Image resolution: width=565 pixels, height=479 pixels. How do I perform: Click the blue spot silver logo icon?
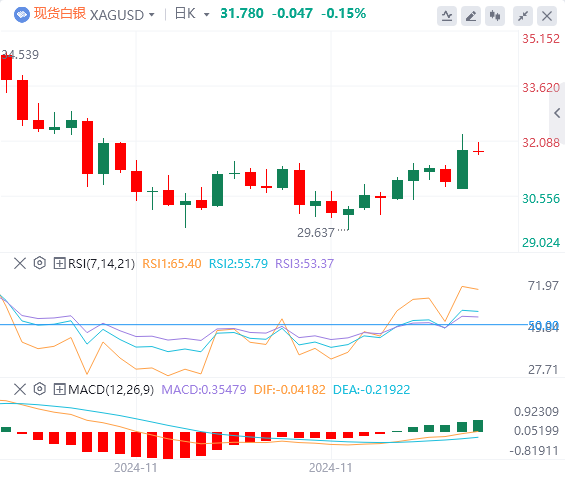click(x=22, y=15)
